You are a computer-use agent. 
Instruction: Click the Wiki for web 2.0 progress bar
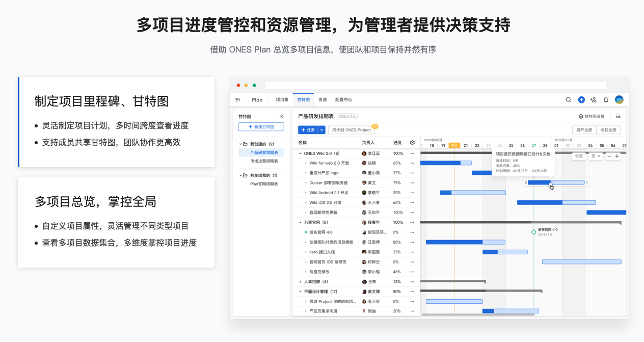446,163
